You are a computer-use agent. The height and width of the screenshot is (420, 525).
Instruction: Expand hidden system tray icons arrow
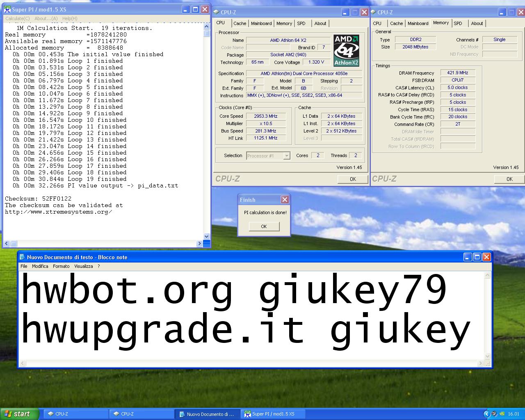486,414
